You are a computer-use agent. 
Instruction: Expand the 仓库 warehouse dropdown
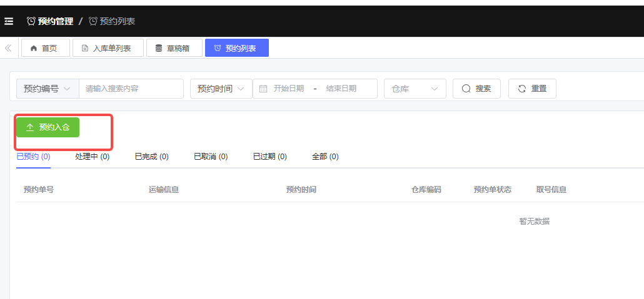pyautogui.click(x=415, y=89)
